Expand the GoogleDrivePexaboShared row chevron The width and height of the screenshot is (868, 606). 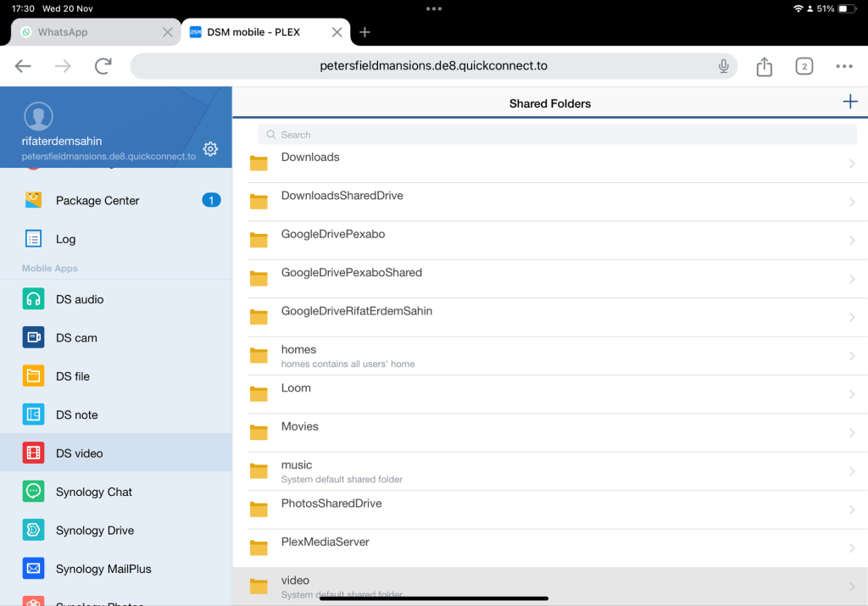852,279
